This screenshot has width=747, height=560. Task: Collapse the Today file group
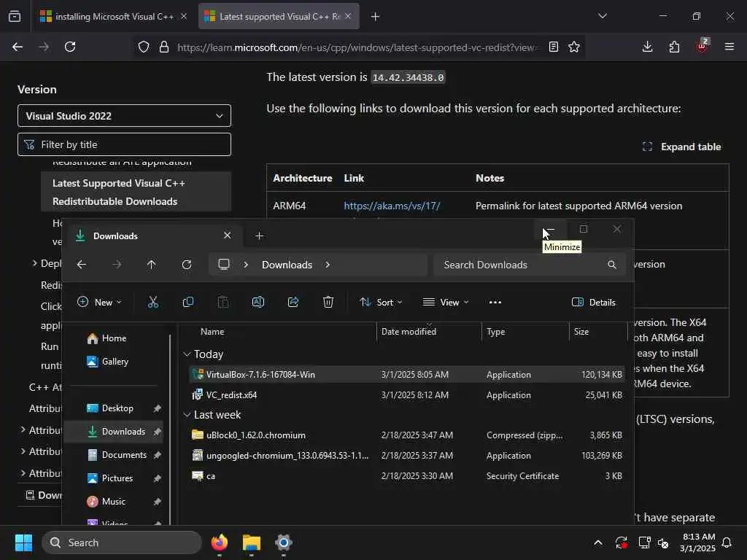187,354
